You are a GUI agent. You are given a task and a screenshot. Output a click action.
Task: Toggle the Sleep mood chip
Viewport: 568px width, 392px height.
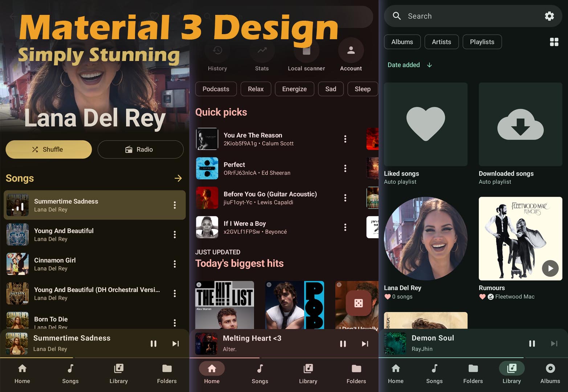[x=363, y=89]
